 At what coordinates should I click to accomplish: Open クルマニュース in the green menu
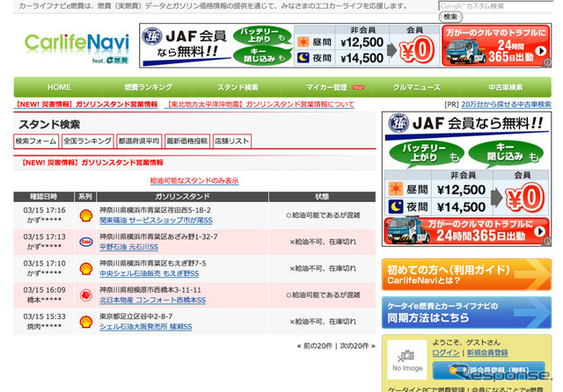point(416,87)
